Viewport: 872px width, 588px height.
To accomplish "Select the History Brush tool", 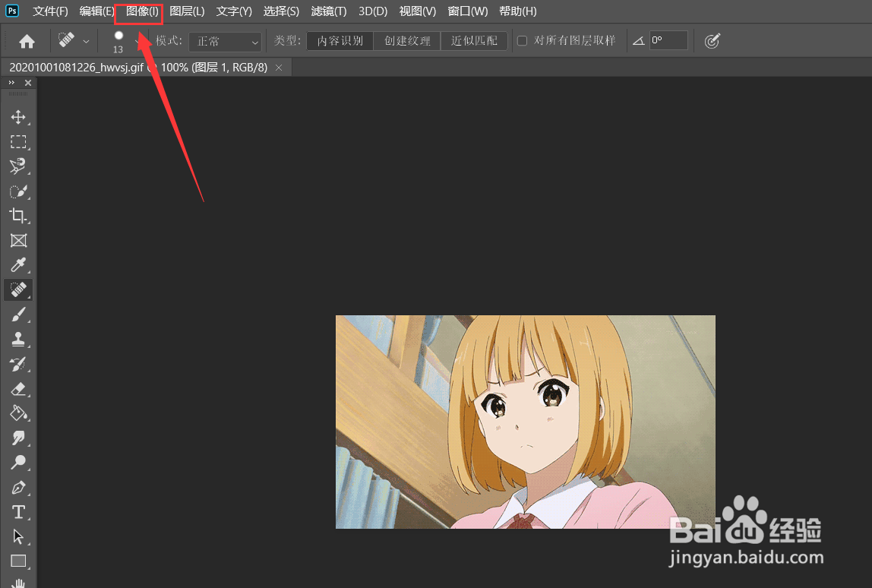I will coord(18,364).
